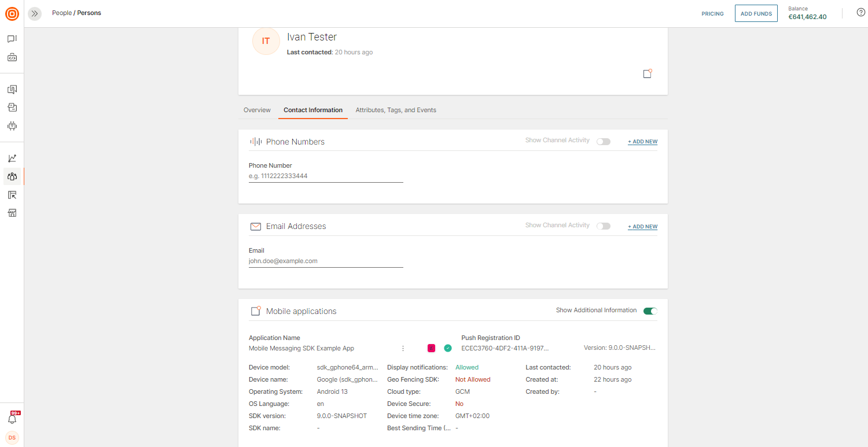
Task: Click the ADD FUNDS button
Action: [756, 13]
